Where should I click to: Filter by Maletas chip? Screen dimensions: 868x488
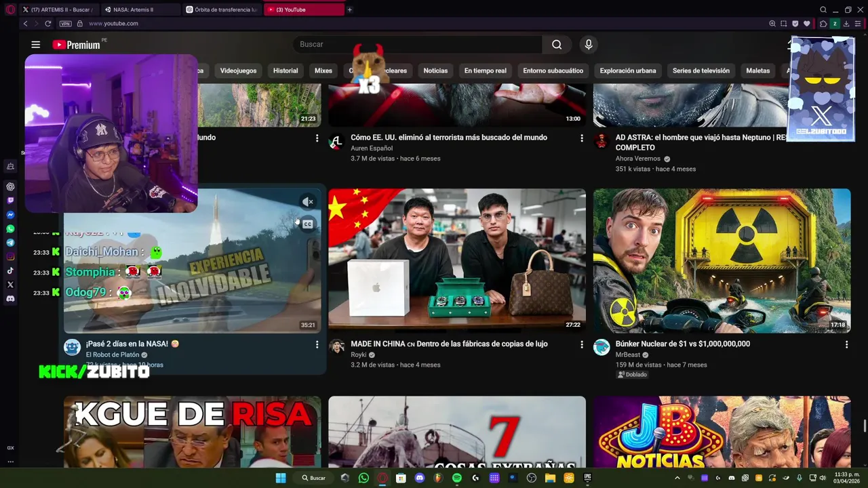pyautogui.click(x=758, y=70)
